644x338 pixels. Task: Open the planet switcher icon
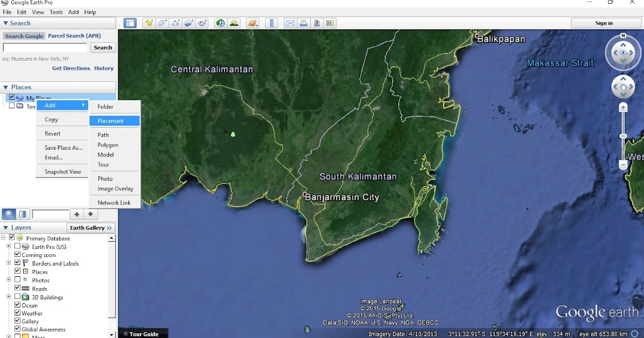click(x=253, y=23)
